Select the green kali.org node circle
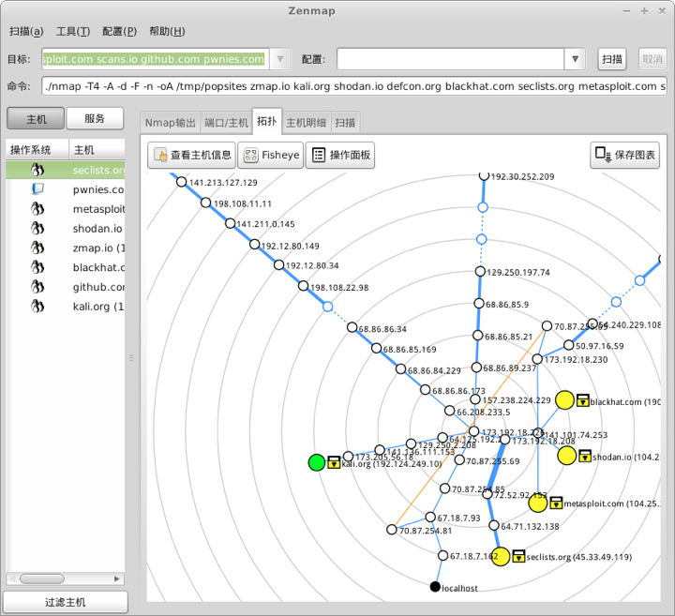 click(317, 461)
